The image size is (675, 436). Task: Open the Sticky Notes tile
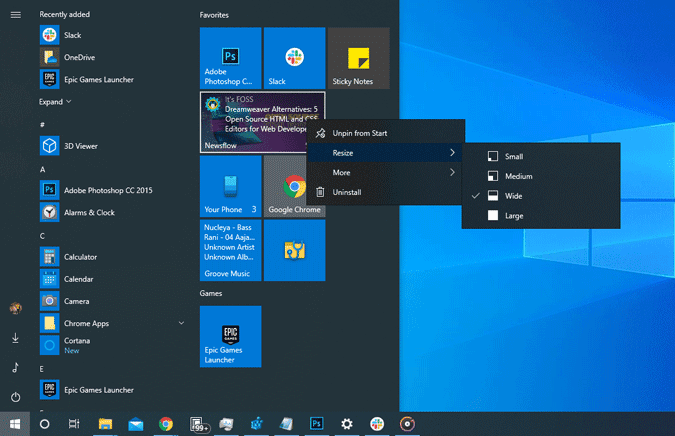pos(359,58)
